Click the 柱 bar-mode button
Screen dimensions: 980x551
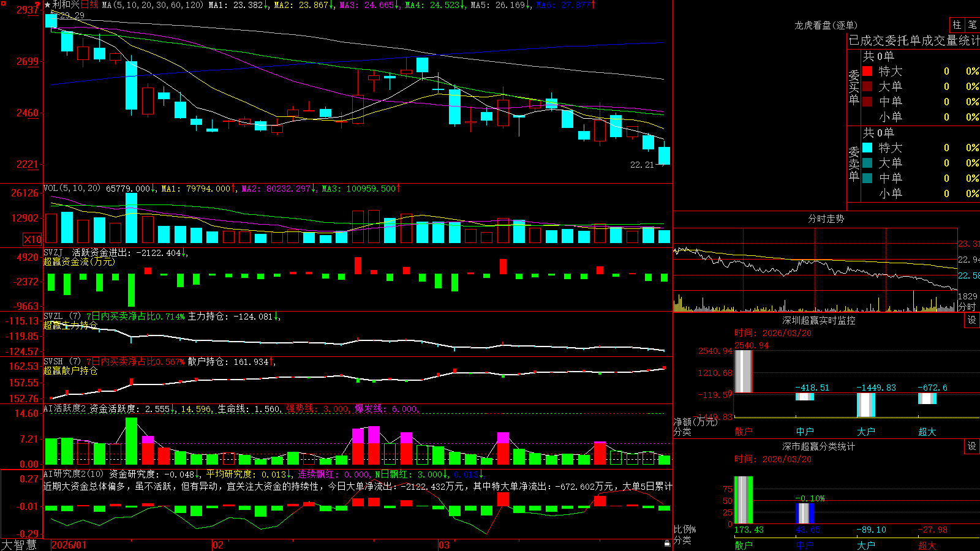click(957, 24)
